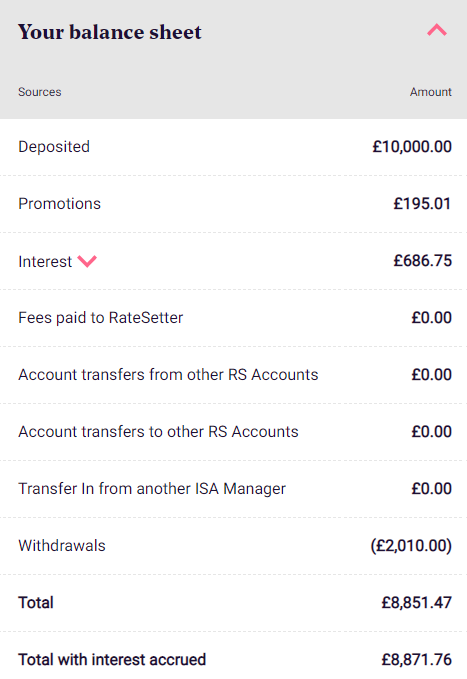Click the £8,871.76 accrued total amount
The width and height of the screenshot is (467, 679).
click(x=416, y=660)
